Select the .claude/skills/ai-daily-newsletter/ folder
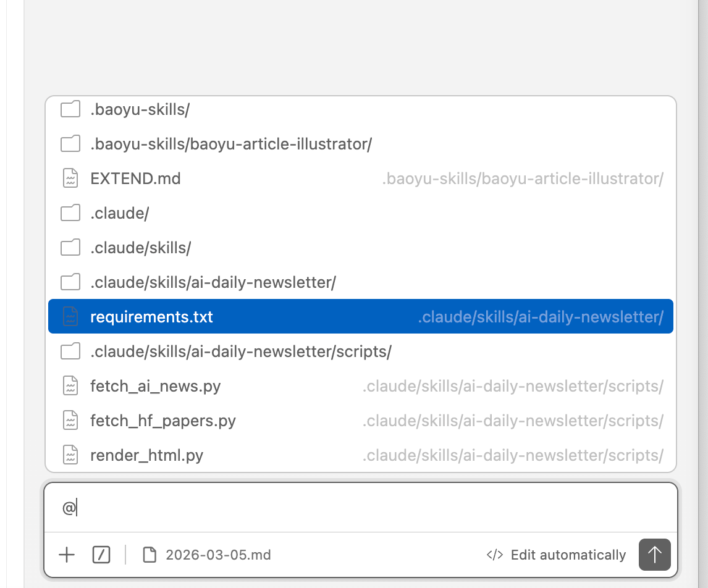 pos(213,282)
